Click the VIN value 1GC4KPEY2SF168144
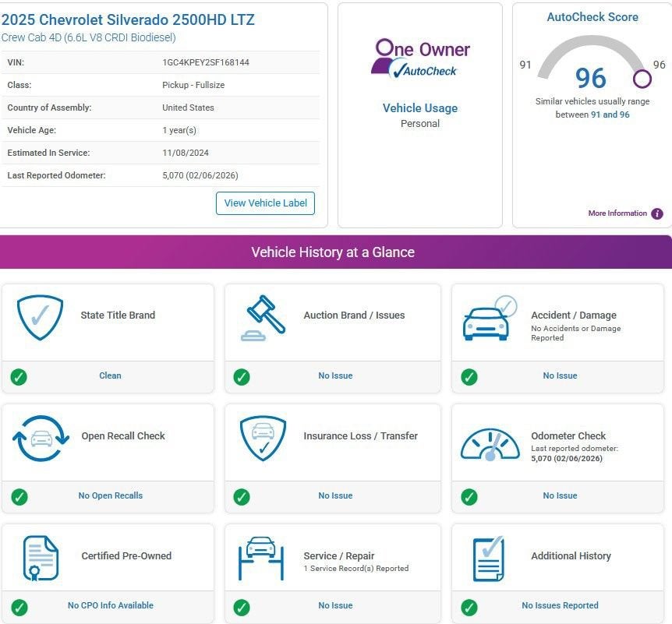672x624 pixels. pos(206,62)
